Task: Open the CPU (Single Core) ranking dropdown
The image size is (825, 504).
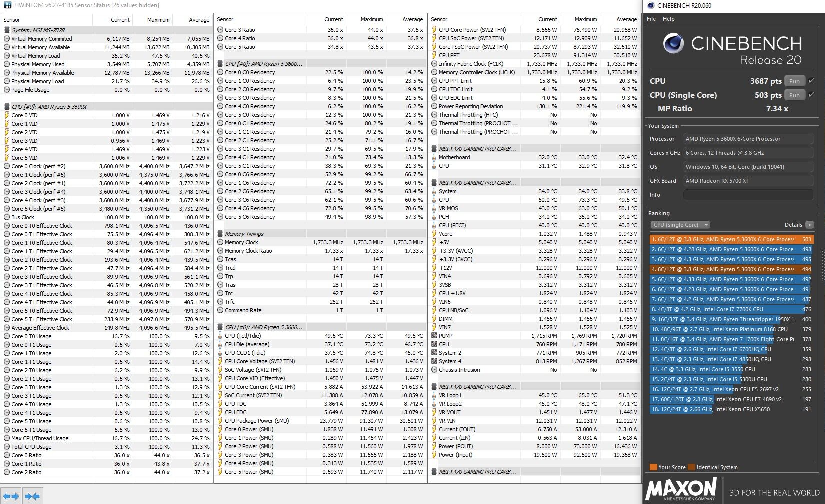Action: pyautogui.click(x=680, y=225)
